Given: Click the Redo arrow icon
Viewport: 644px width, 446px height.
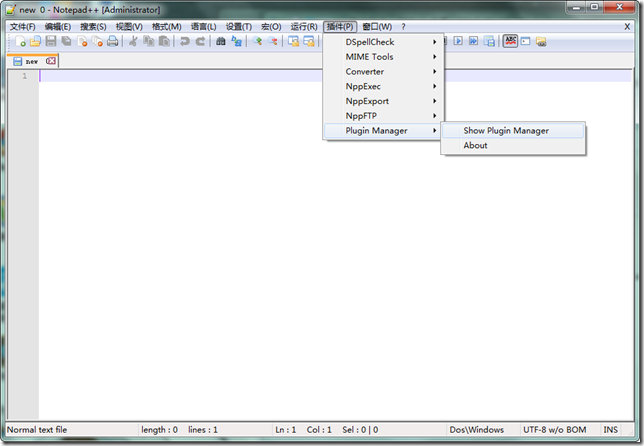Looking at the screenshot, I should coord(200,41).
